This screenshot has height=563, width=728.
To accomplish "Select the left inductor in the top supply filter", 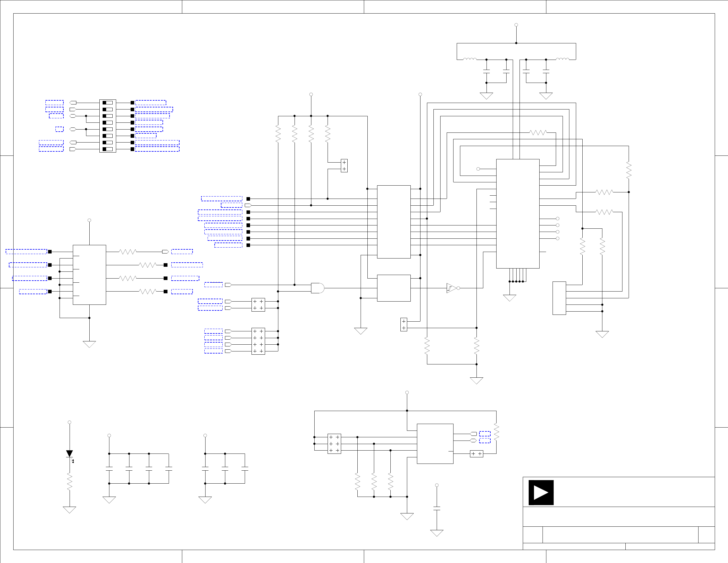I will [470, 59].
